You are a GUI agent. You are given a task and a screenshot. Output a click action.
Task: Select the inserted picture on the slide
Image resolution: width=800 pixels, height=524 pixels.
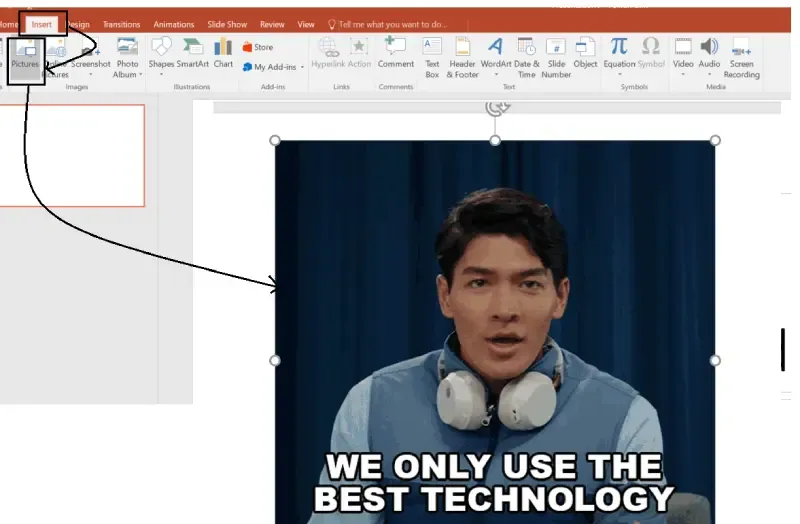495,332
